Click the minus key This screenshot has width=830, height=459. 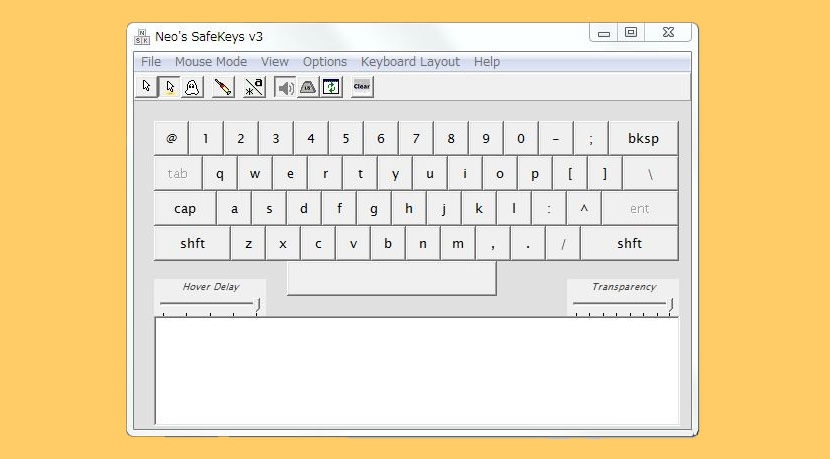556,138
